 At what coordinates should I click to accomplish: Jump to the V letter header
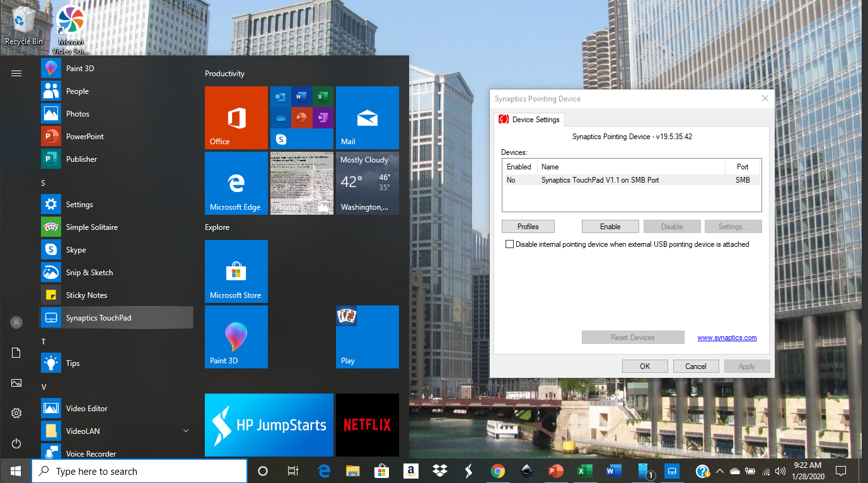point(43,387)
